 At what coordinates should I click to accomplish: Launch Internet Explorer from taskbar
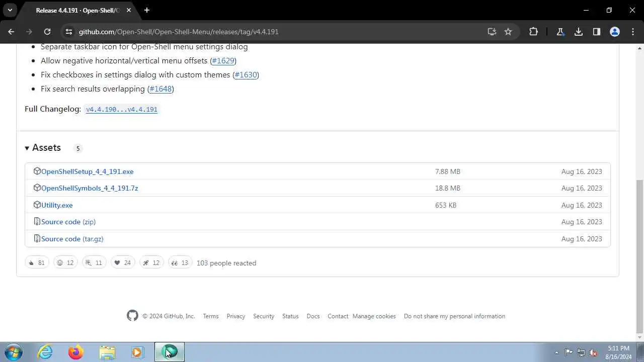45,352
